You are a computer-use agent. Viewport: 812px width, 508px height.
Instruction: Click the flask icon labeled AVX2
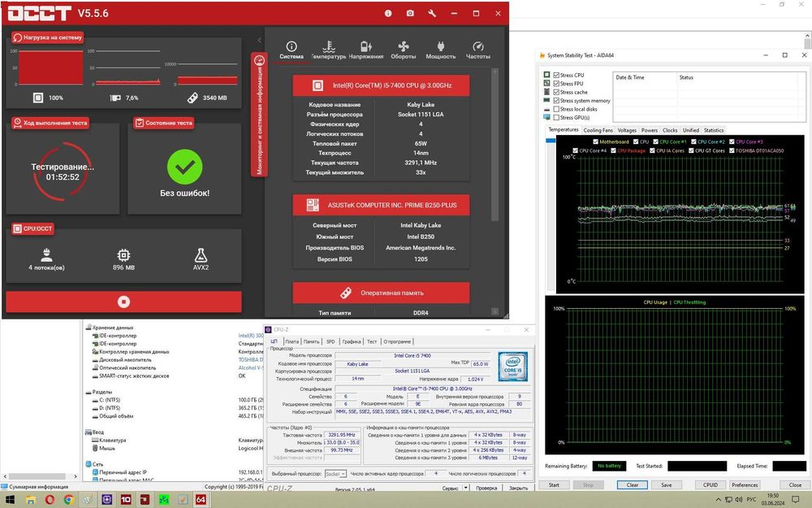coord(201,255)
